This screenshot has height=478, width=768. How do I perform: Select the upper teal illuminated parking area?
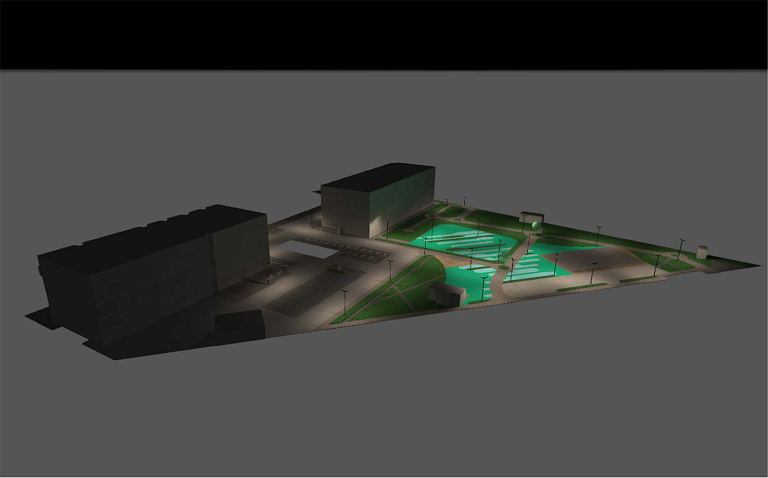click(455, 238)
